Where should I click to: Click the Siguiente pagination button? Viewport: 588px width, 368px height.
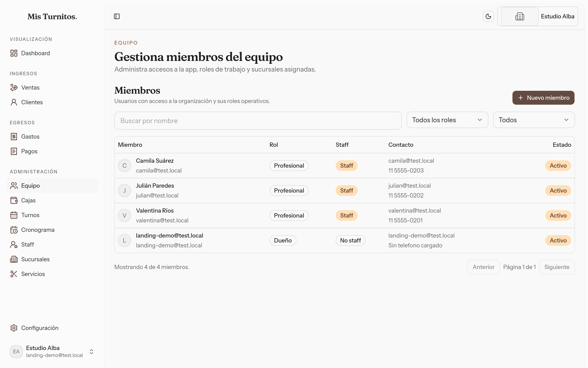557,267
